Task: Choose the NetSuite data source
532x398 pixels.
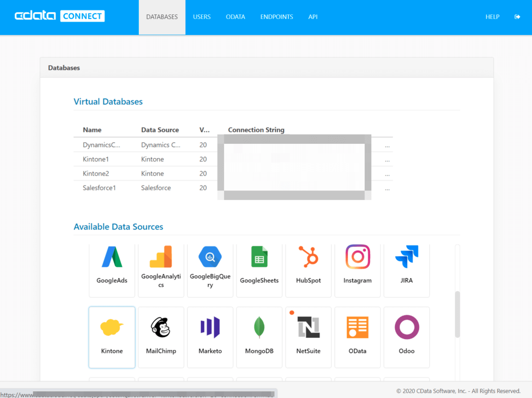Action: point(308,337)
